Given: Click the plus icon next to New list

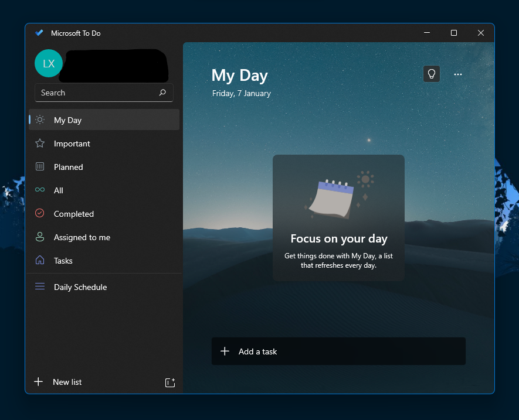Looking at the screenshot, I should click(38, 382).
